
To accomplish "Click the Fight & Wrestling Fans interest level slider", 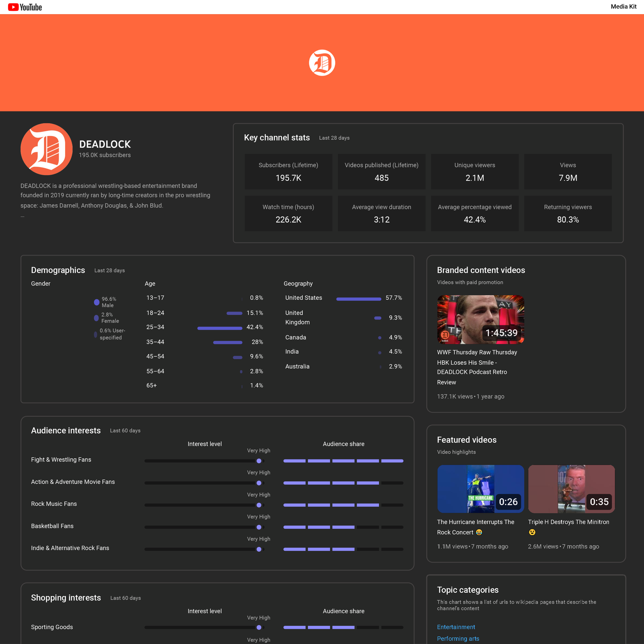I will coord(205,461).
